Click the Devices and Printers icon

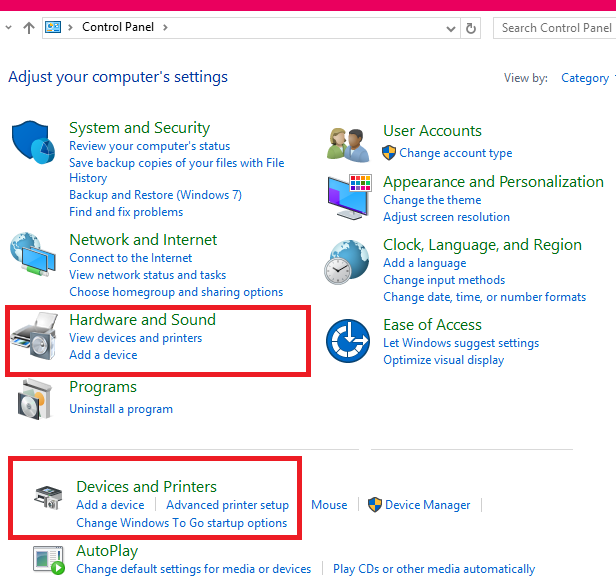tap(48, 497)
